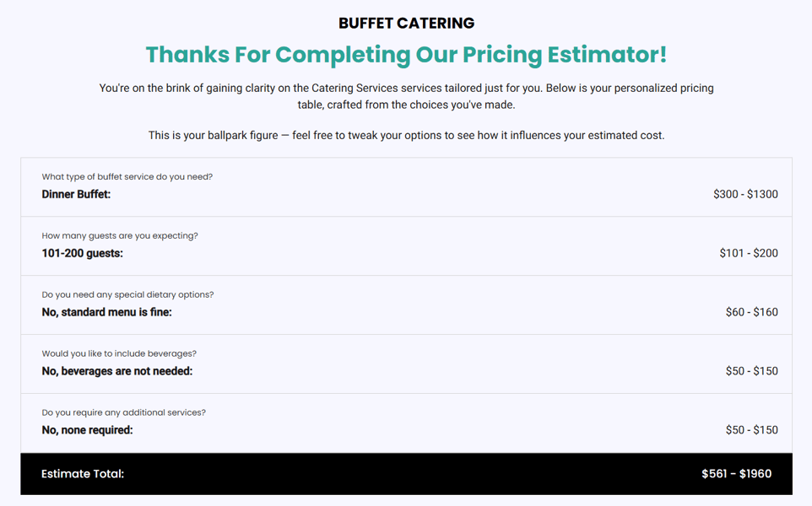Select the No, none required answer

[87, 430]
